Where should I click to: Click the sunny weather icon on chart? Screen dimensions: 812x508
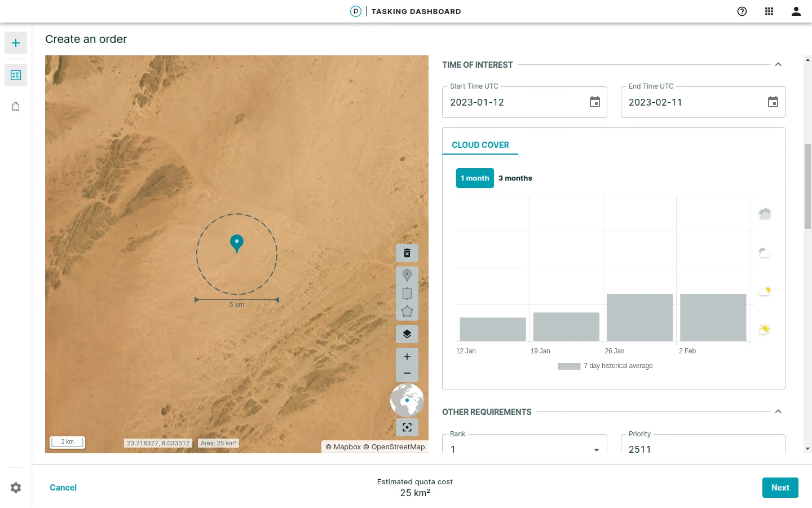pos(765,329)
